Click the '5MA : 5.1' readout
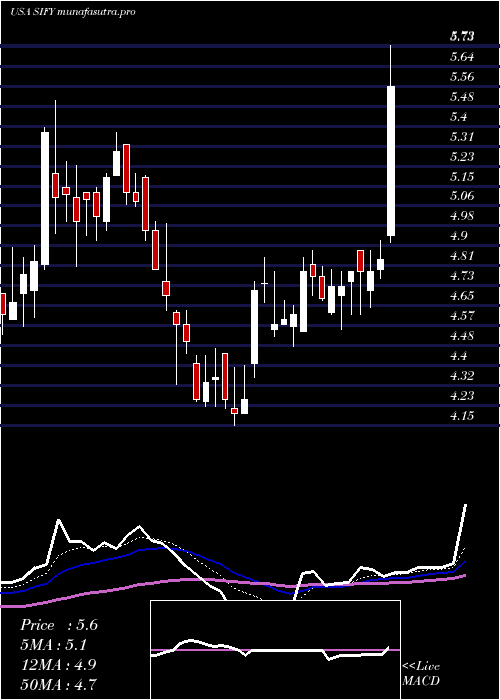 [x=53, y=645]
